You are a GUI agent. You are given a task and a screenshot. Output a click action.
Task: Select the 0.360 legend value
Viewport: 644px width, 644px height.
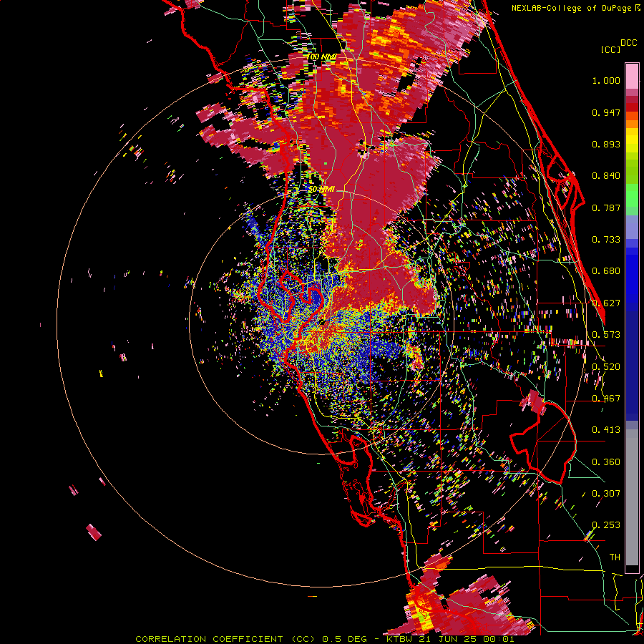click(x=606, y=462)
